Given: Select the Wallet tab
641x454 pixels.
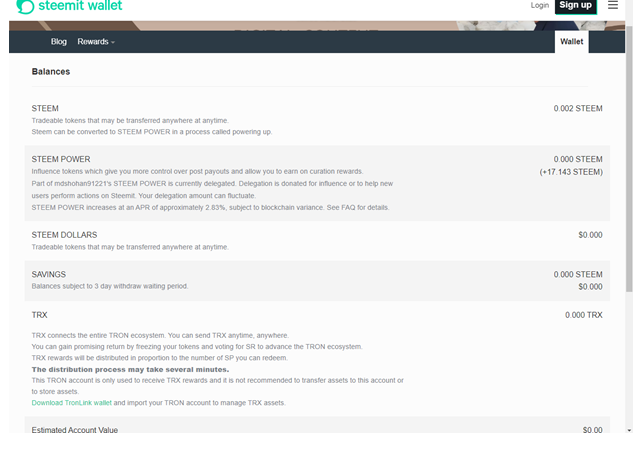Looking at the screenshot, I should [x=572, y=42].
